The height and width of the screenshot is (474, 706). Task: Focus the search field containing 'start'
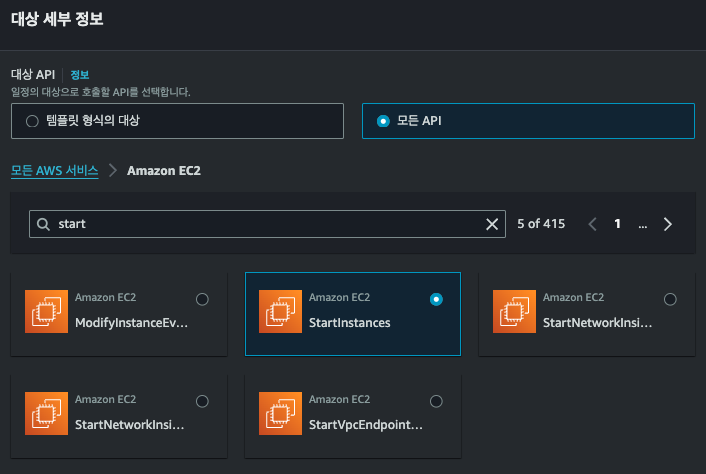[x=267, y=224]
